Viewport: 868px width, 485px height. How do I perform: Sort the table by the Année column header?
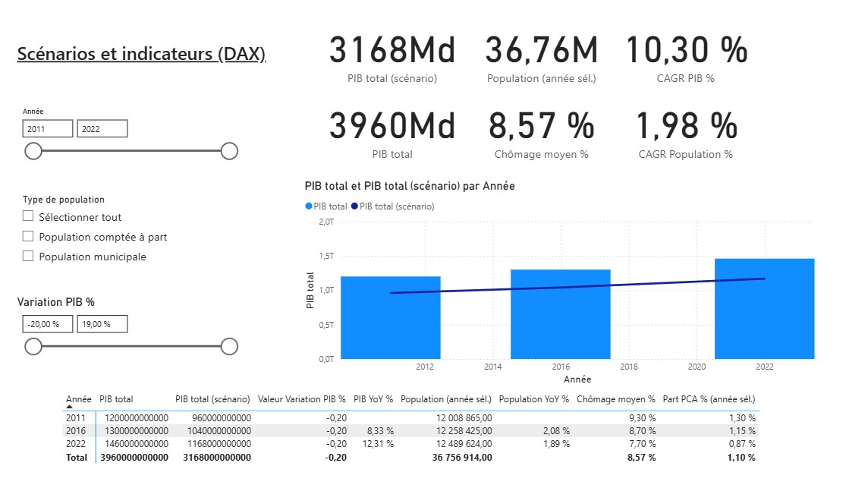click(x=77, y=398)
